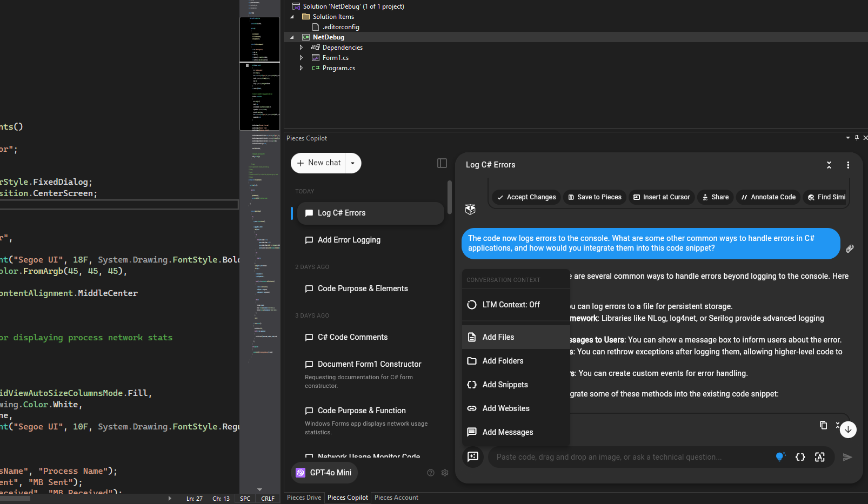Click the scroll to bottom arrow button
868x504 pixels.
click(x=848, y=429)
